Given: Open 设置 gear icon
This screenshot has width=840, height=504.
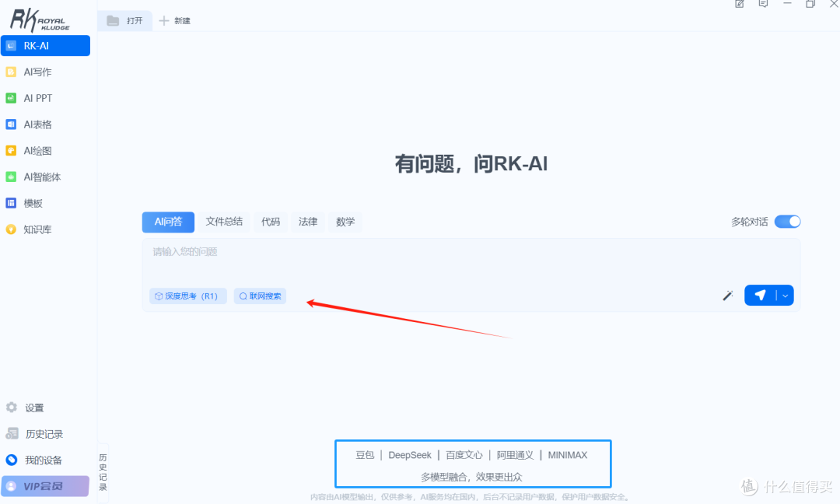Looking at the screenshot, I should pyautogui.click(x=11, y=408).
